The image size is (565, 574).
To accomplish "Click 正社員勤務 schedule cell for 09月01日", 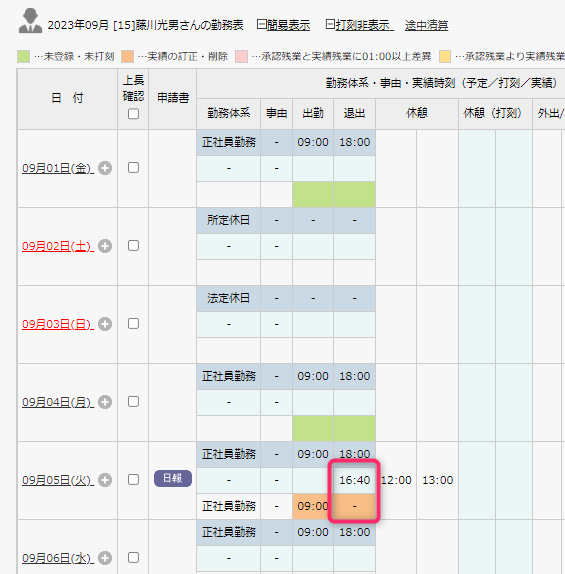I will coord(228,142).
